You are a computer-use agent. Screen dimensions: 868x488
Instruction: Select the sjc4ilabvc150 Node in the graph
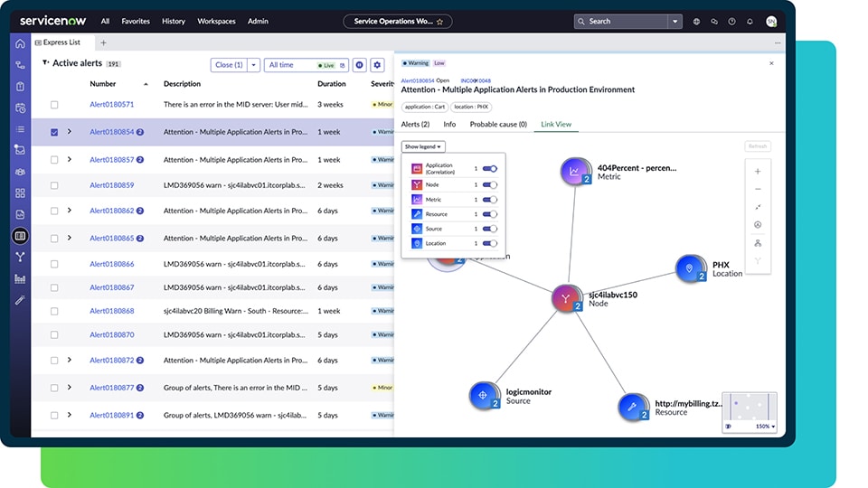tap(566, 299)
